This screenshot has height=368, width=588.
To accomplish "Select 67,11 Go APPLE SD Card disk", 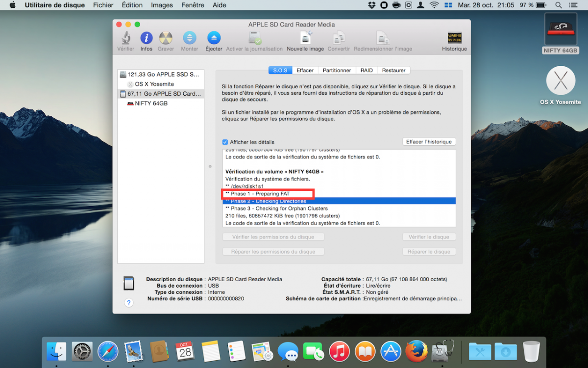I will coord(161,94).
